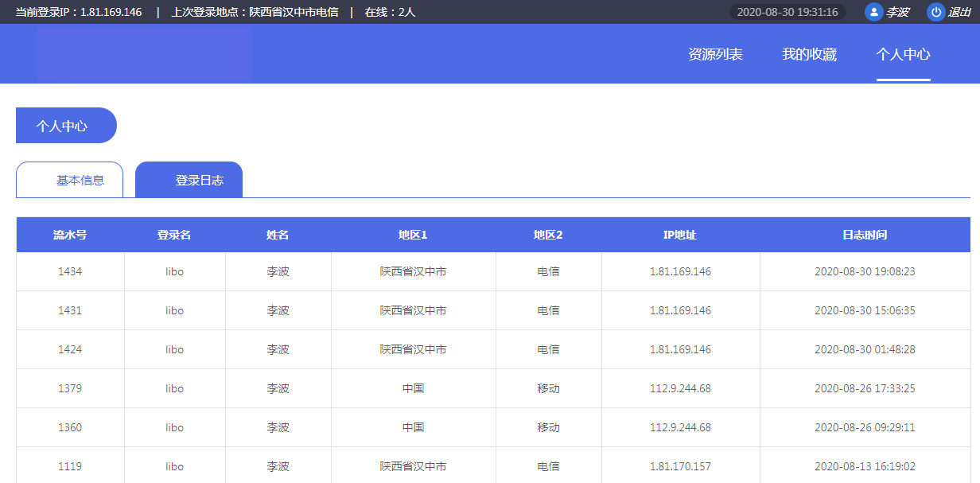The height and width of the screenshot is (483, 980).
Task: Click the site logo area in header
Action: tap(144, 53)
